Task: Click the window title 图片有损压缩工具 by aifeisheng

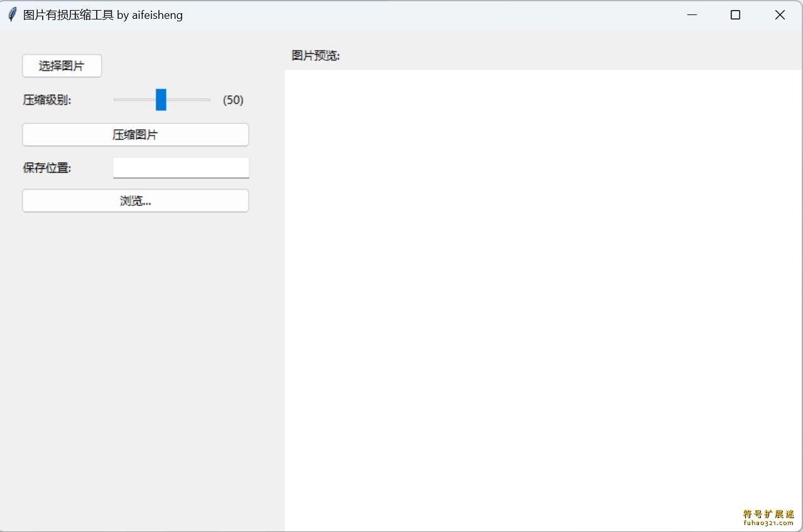Action: click(103, 15)
